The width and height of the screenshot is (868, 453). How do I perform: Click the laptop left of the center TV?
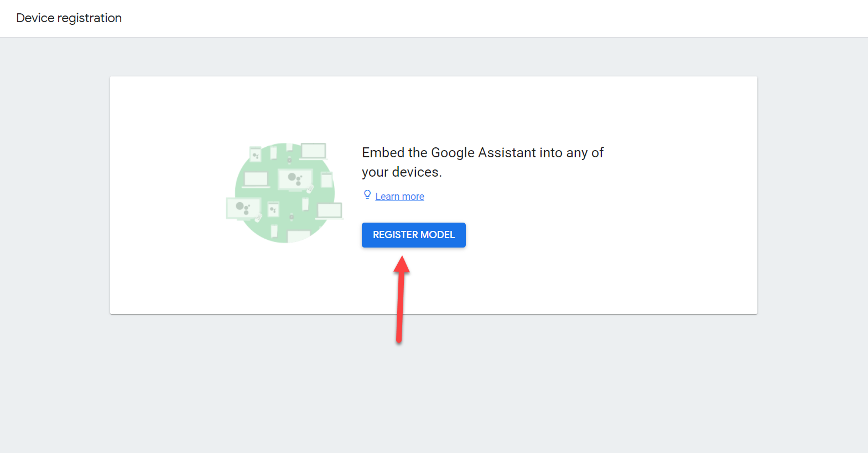pyautogui.click(x=256, y=179)
